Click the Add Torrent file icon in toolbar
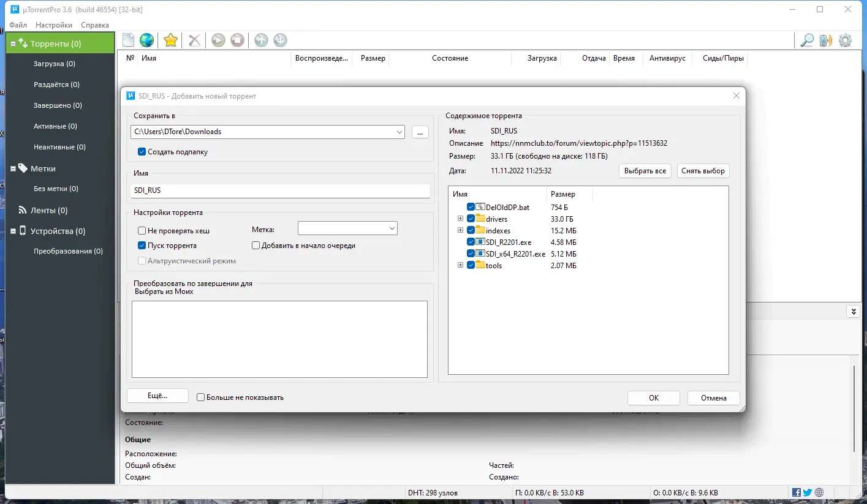This screenshot has width=867, height=504. click(x=129, y=40)
